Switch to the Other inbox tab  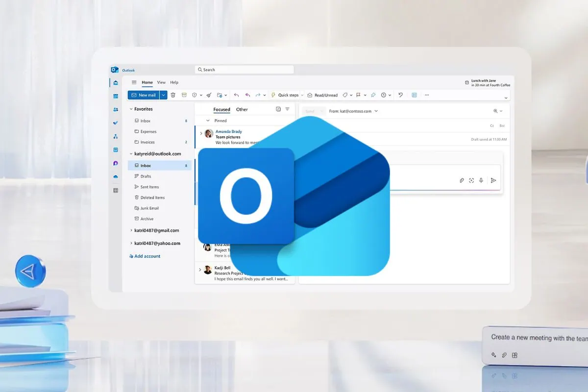click(242, 109)
